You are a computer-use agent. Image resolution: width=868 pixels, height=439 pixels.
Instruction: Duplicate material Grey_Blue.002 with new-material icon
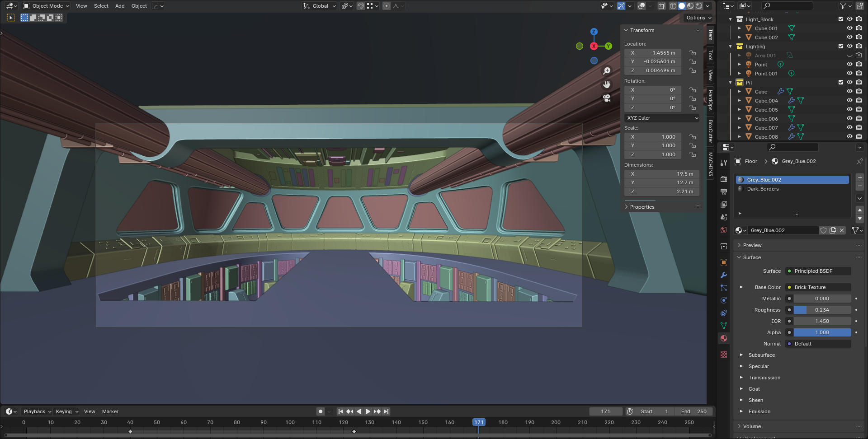point(833,230)
